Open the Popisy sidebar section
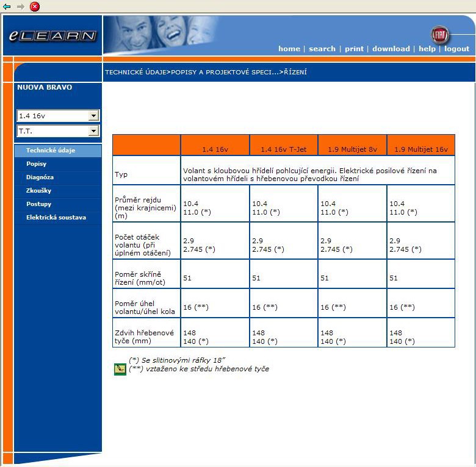 (x=36, y=164)
